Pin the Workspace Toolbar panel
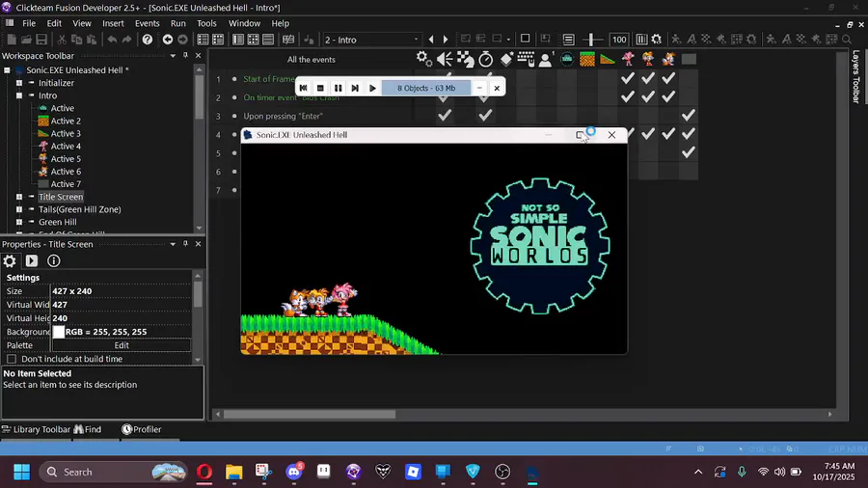This screenshot has height=488, width=868. [x=185, y=55]
